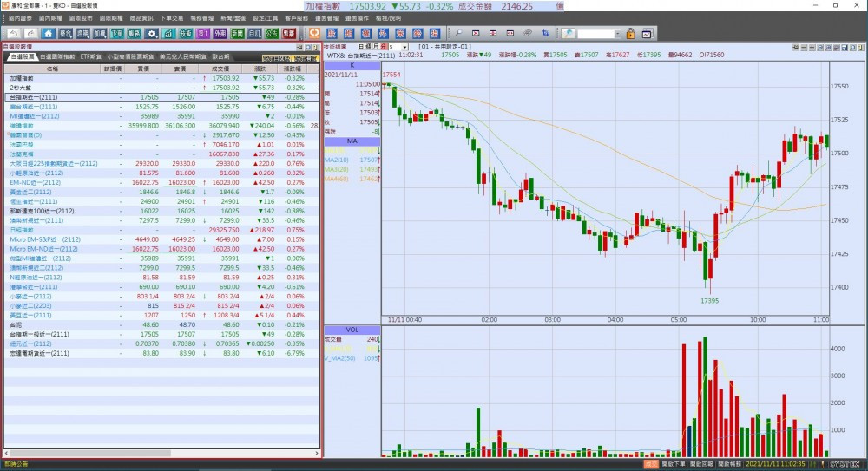Click the magnifier search icon beside the combo box
Viewport: 868px width, 471px height.
click(568, 33)
